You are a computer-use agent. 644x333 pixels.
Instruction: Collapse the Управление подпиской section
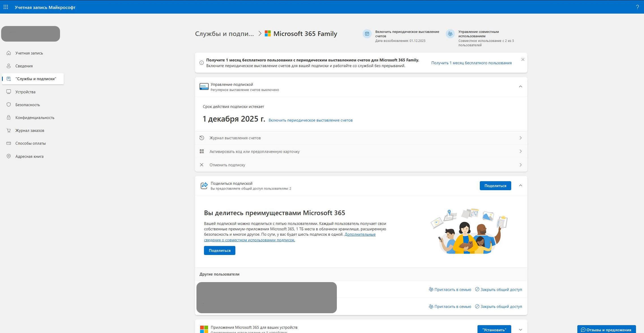point(520,87)
